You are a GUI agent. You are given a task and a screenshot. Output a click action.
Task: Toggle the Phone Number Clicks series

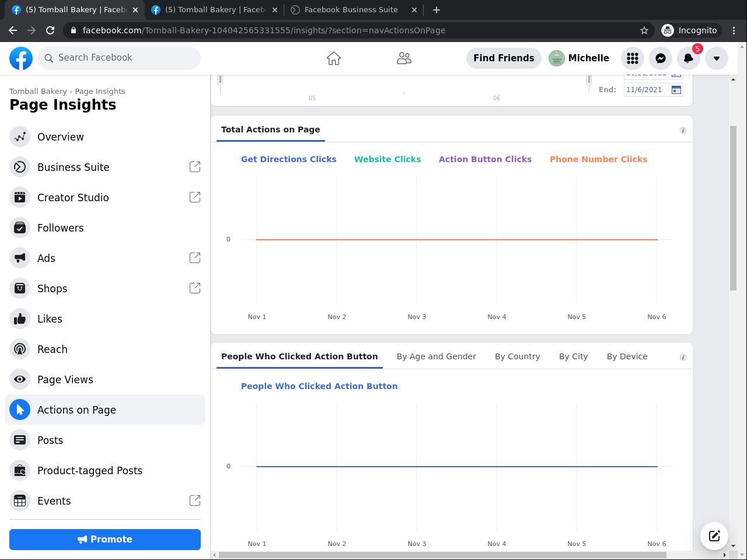pyautogui.click(x=598, y=159)
